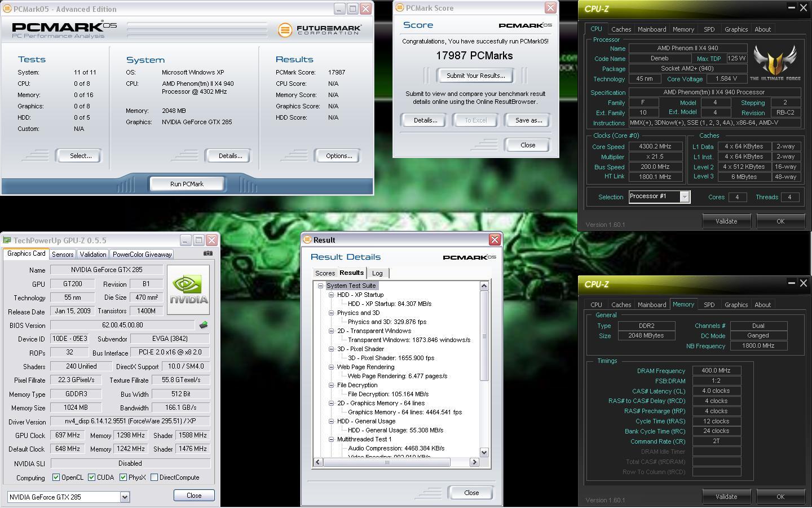The width and height of the screenshot is (812, 508).
Task: Click the BIOS Version field 62.00.45.00.80
Action: (122, 325)
